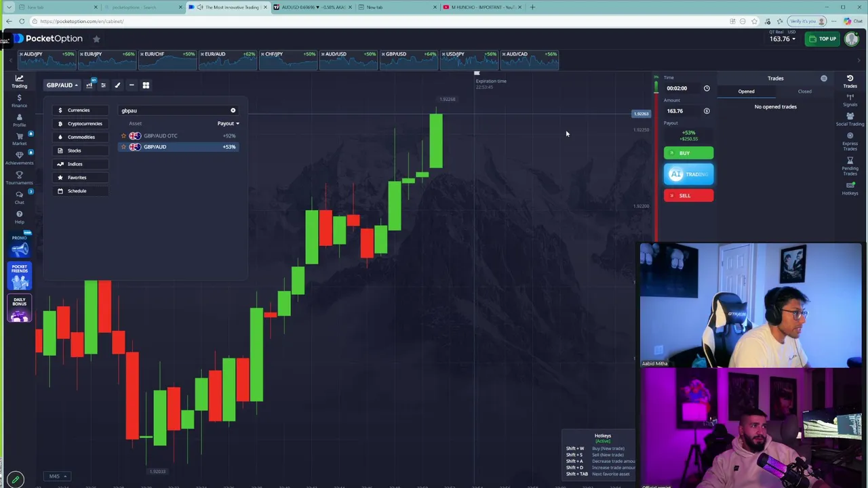The width and height of the screenshot is (868, 488).
Task: Select GBP/AUD OTC asset row
Action: (x=179, y=136)
